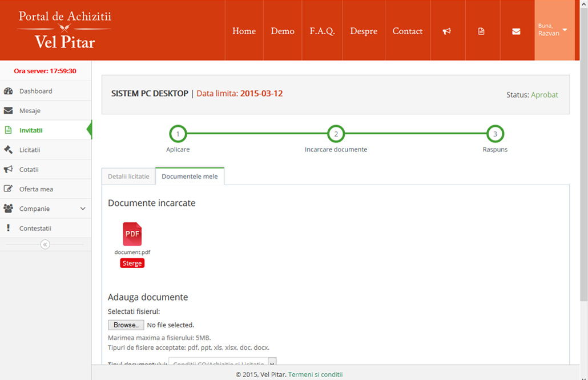Click the Oferta mea edit icon
This screenshot has height=380, width=588.
(x=8, y=189)
